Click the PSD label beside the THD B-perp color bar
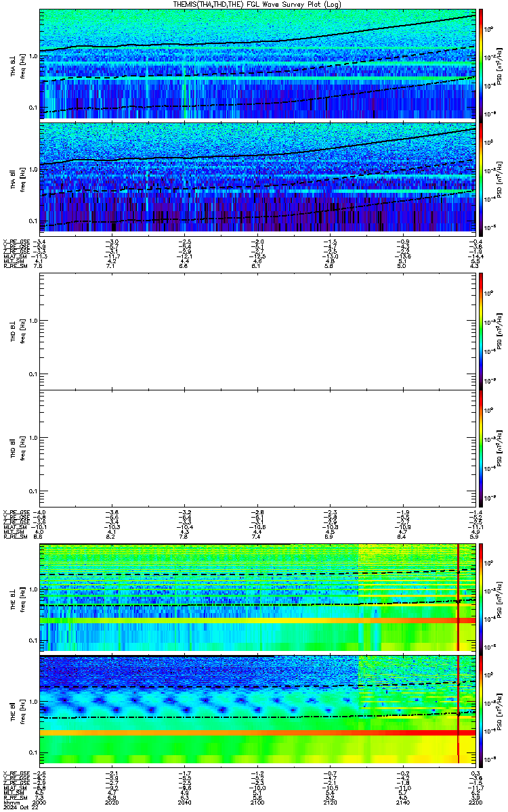The width and height of the screenshot is (508, 812). click(498, 331)
